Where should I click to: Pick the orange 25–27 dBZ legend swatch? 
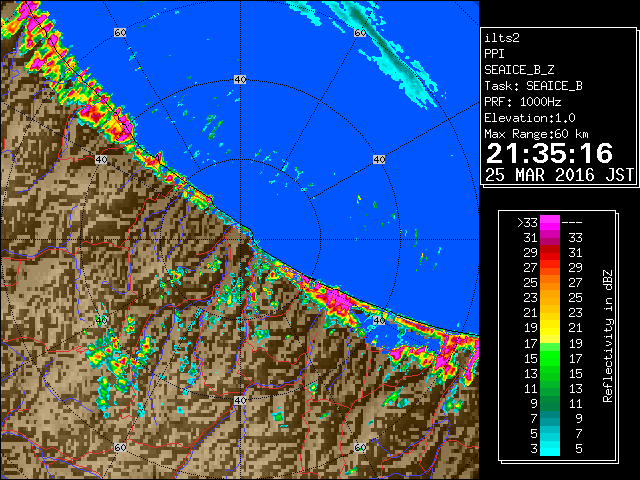point(550,282)
